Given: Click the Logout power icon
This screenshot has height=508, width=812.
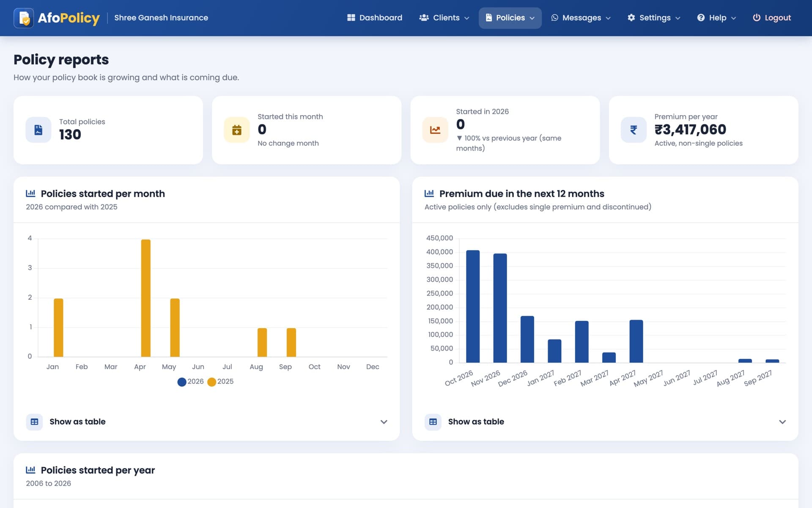Looking at the screenshot, I should (757, 18).
